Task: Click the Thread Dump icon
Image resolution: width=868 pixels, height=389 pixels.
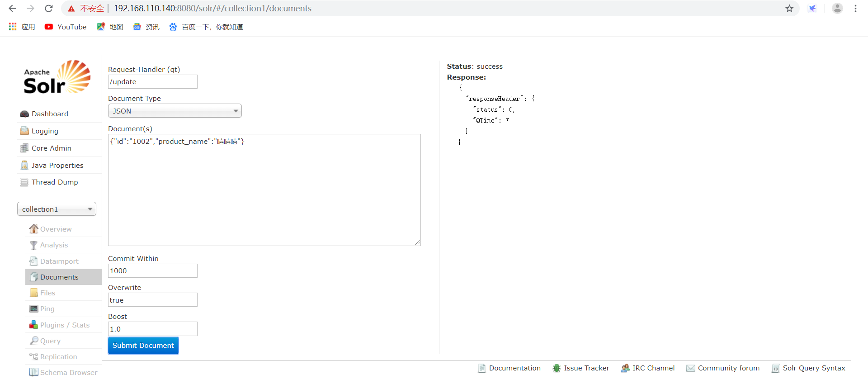Action: 24,182
